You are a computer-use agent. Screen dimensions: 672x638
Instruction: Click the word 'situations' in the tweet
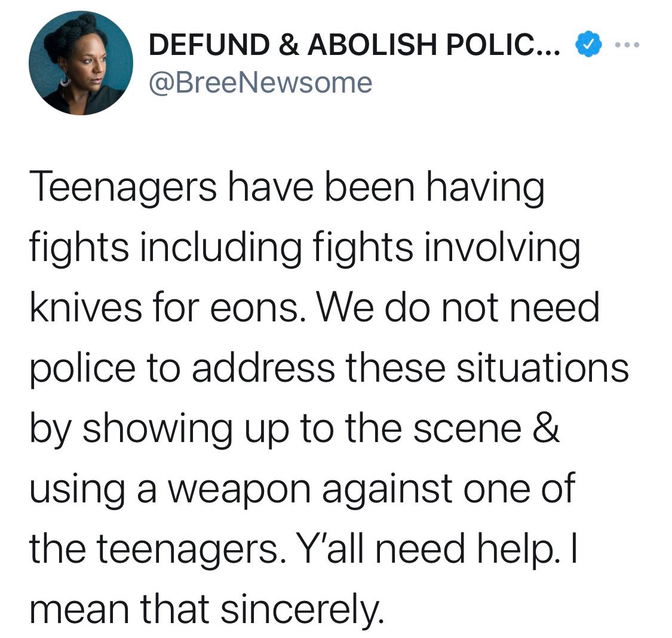point(542,367)
